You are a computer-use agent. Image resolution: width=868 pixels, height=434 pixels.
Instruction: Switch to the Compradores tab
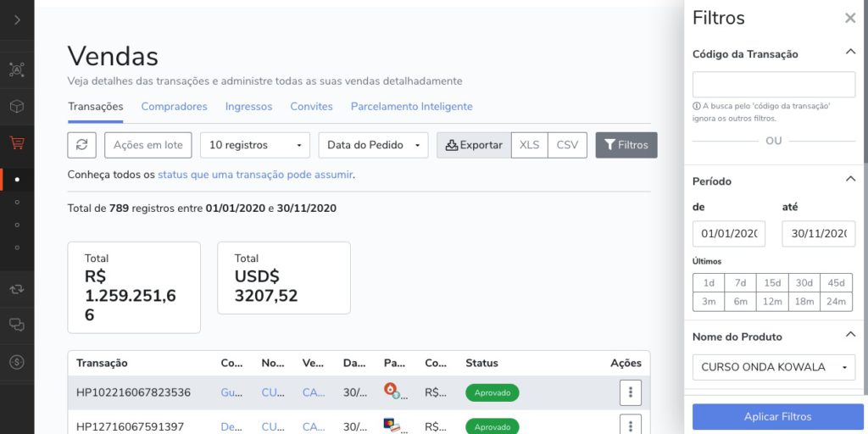[x=174, y=106]
